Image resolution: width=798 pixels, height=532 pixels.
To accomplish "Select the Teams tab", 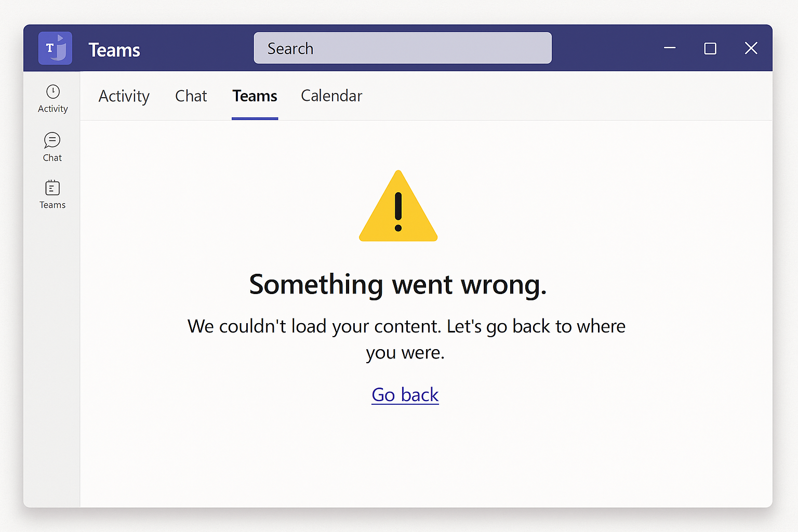I will pos(255,96).
